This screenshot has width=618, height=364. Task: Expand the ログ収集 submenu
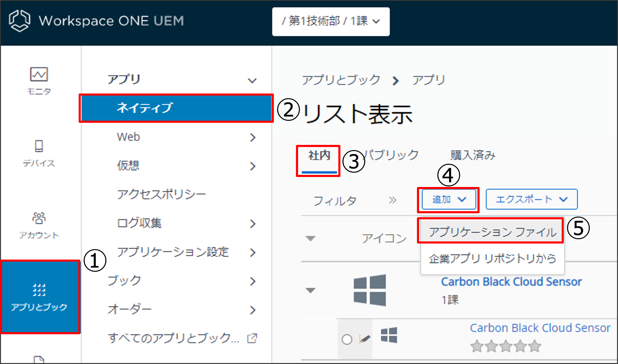253,224
